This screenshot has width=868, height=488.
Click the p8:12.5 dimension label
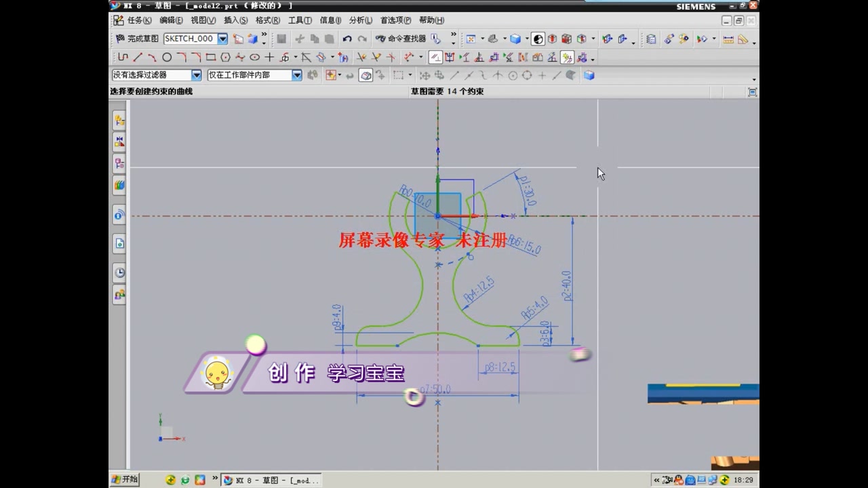[500, 367]
